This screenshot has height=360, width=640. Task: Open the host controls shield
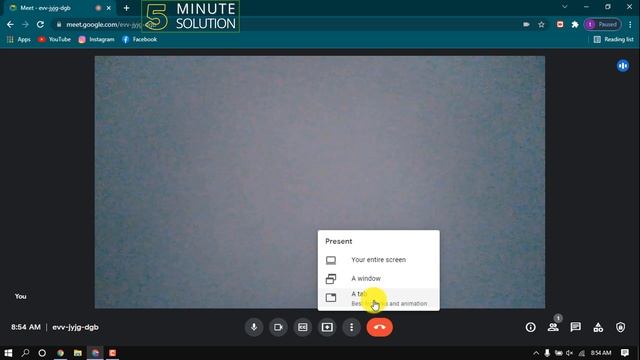(620, 327)
